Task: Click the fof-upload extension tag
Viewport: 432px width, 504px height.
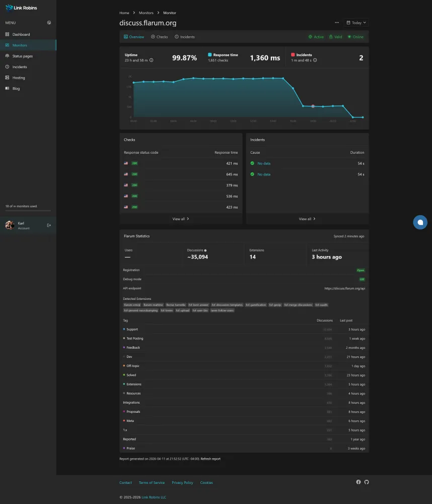Action: click(x=182, y=310)
